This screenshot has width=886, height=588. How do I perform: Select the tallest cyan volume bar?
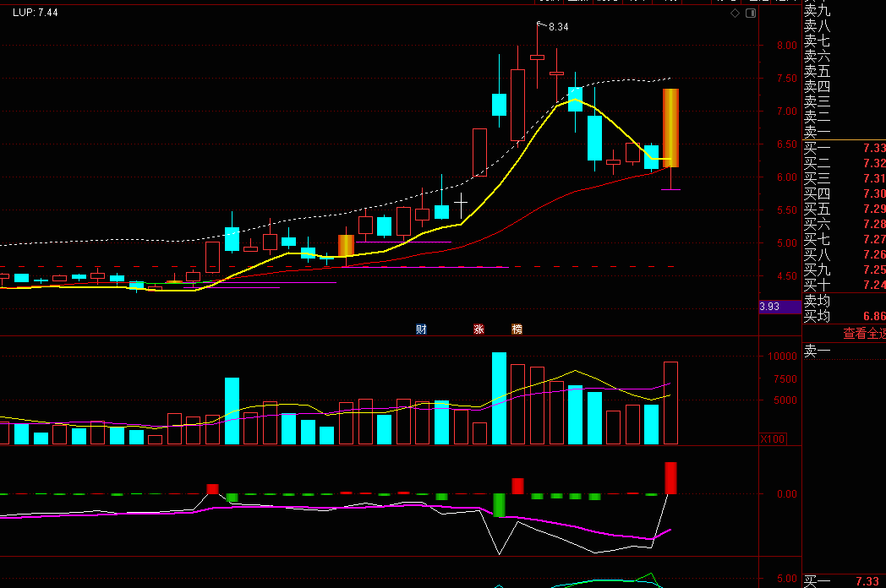[499, 398]
